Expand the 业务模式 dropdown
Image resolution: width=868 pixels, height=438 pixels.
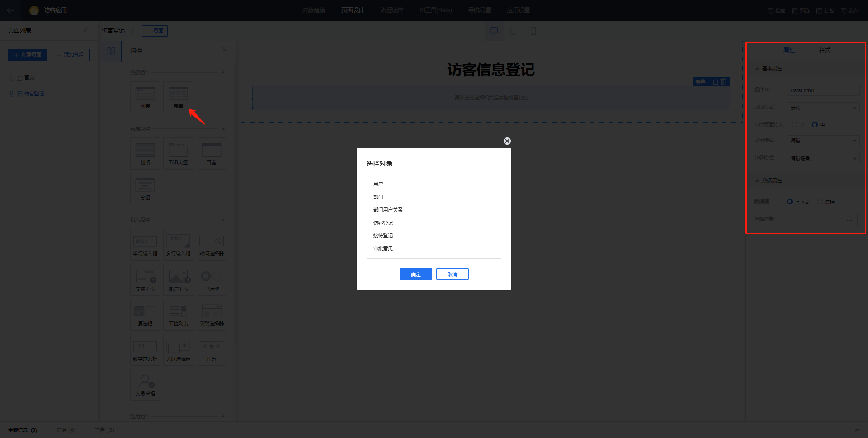823,159
